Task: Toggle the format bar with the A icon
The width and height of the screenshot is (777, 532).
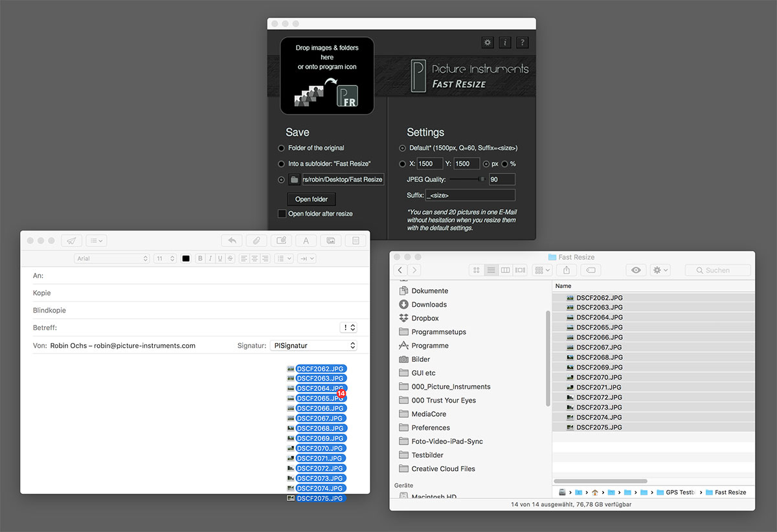Action: coord(306,241)
